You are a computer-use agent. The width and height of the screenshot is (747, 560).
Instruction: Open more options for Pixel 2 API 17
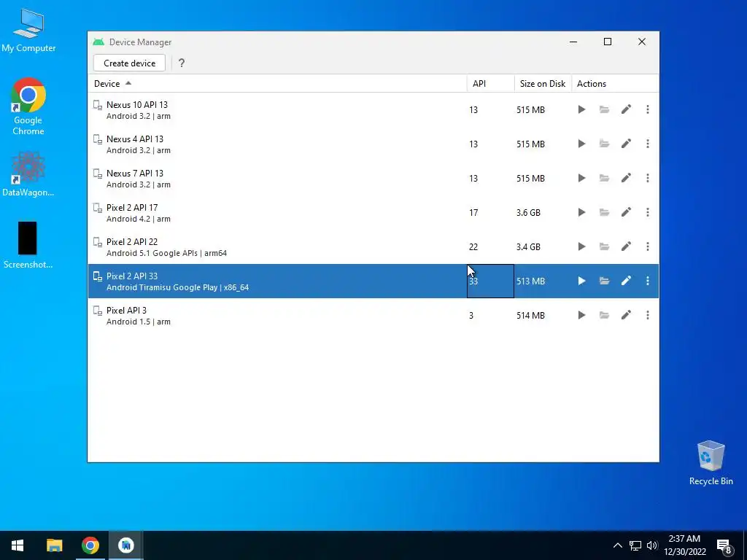(648, 212)
